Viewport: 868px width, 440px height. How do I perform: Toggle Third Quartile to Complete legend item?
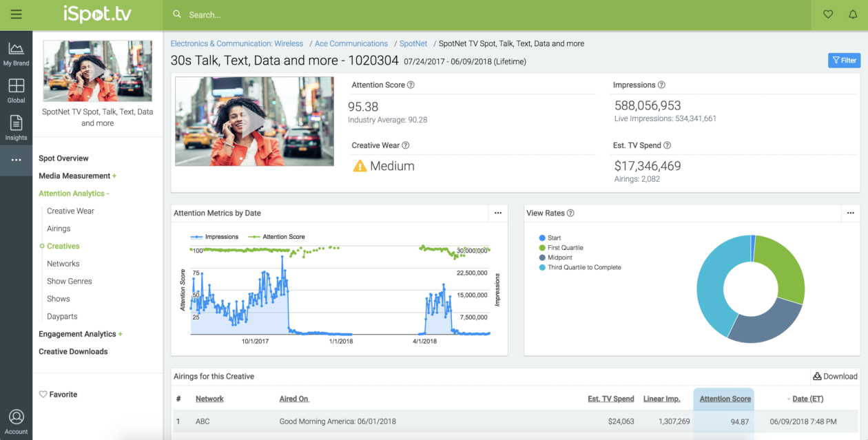tap(580, 268)
